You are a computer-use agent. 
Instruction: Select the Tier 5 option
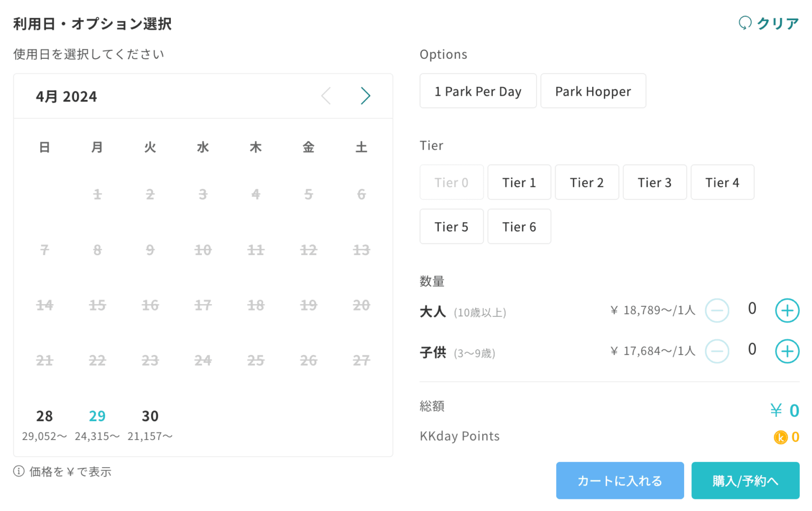point(451,226)
